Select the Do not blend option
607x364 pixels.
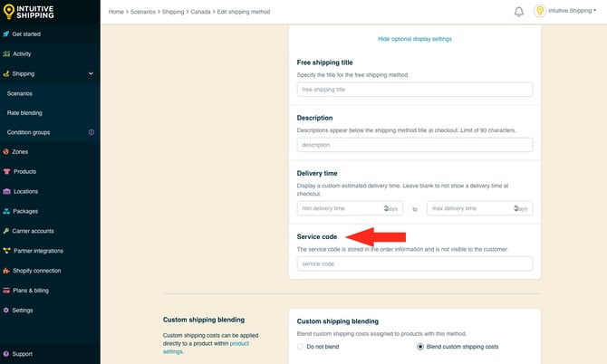(300, 347)
